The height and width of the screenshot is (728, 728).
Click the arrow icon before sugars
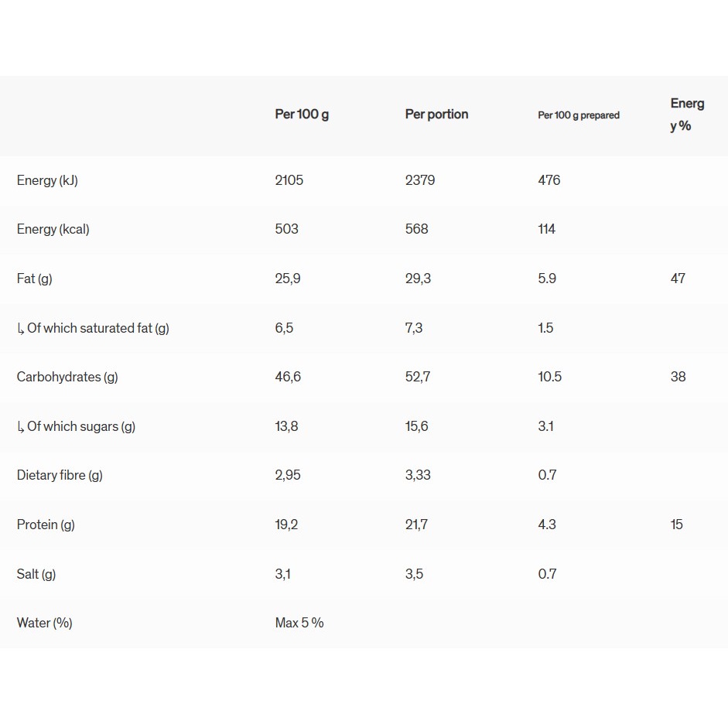coord(20,427)
